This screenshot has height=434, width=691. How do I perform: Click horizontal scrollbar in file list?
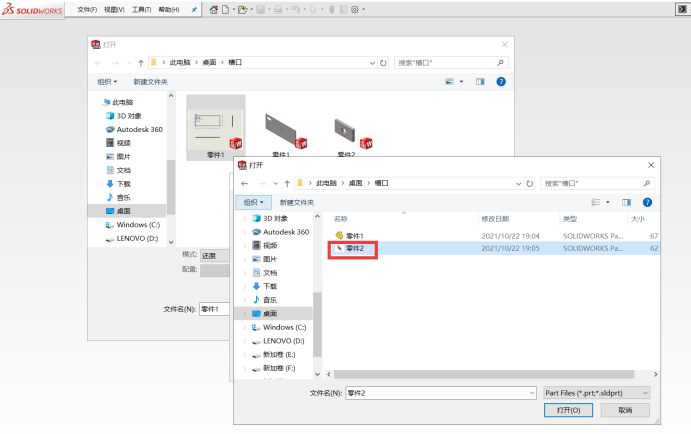483,374
